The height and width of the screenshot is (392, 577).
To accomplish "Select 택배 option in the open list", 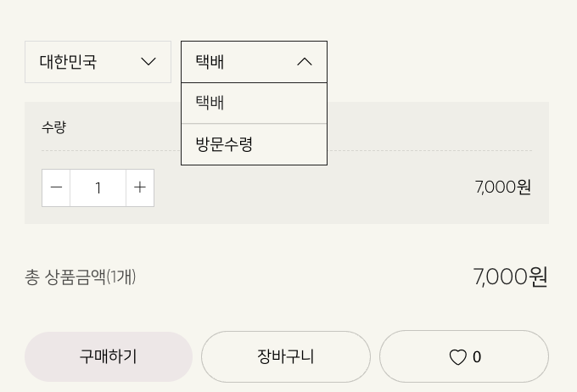I will coord(253,104).
